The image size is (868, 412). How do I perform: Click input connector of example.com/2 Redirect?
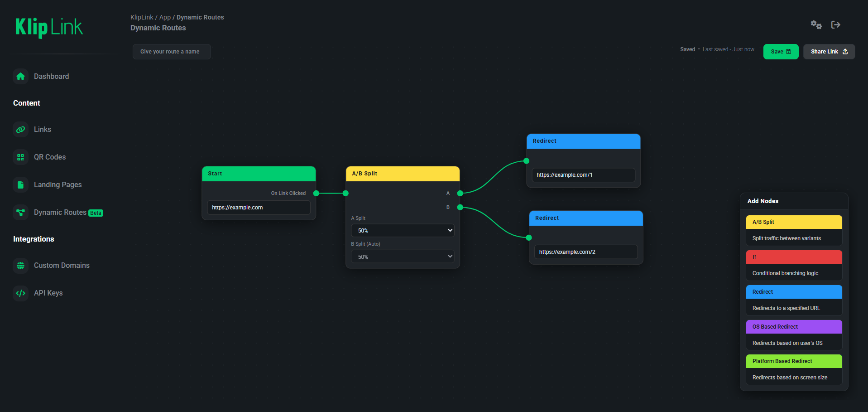click(x=529, y=238)
